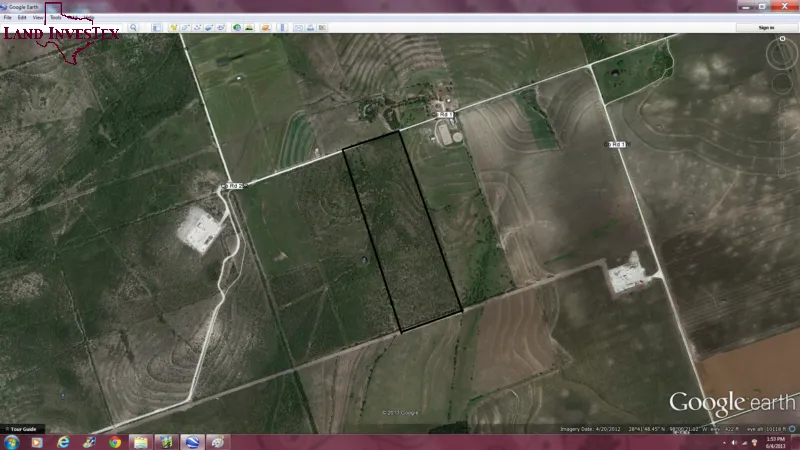This screenshot has height=450, width=800.
Task: Select the Add Path tool
Action: click(199, 27)
